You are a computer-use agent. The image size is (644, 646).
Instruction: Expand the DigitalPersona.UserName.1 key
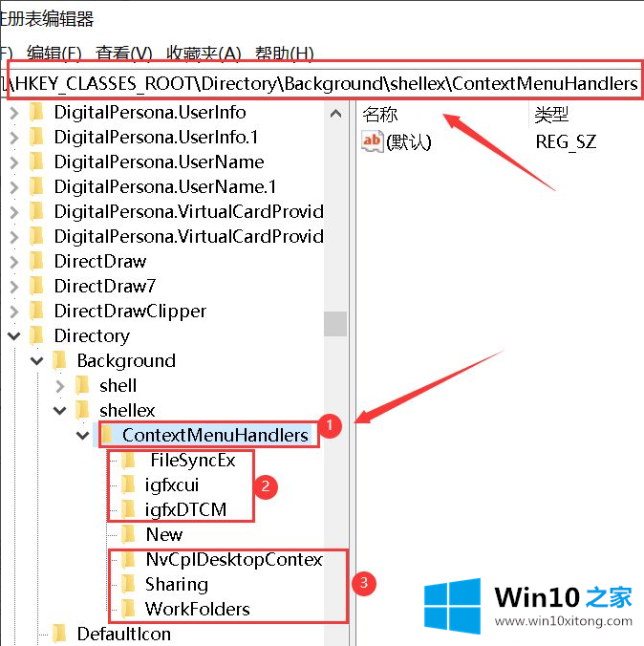pyautogui.click(x=14, y=187)
